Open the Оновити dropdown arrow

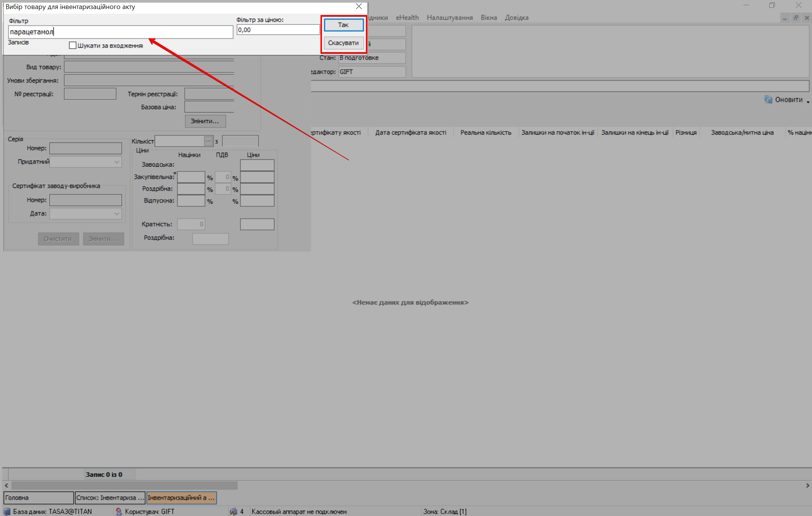[x=807, y=102]
